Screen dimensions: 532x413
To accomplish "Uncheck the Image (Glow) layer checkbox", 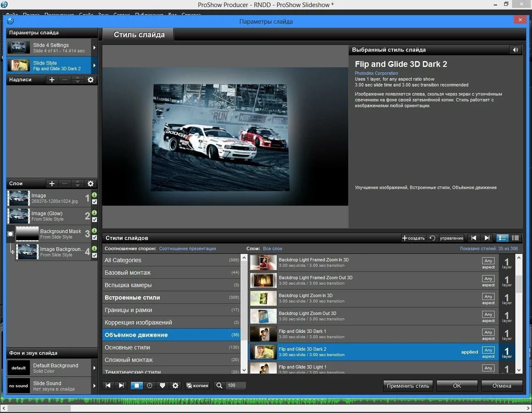I will [x=95, y=220].
